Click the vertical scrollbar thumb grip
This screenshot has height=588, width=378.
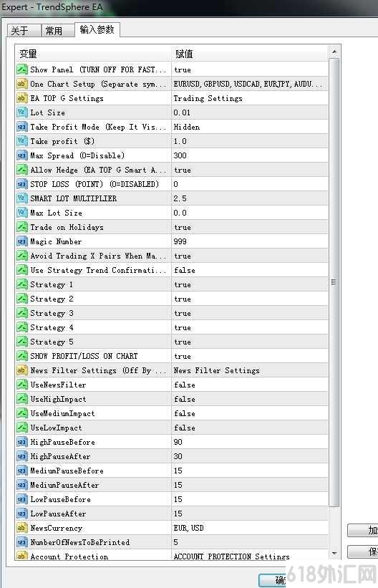pyautogui.click(x=334, y=282)
